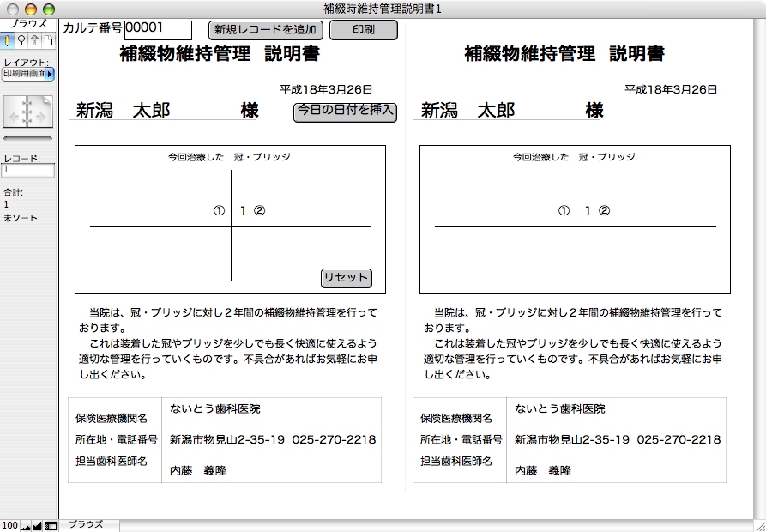The width and height of the screenshot is (766, 532).
Task: Click the '1 ②' entry in left tooth chart
Action: point(252,211)
